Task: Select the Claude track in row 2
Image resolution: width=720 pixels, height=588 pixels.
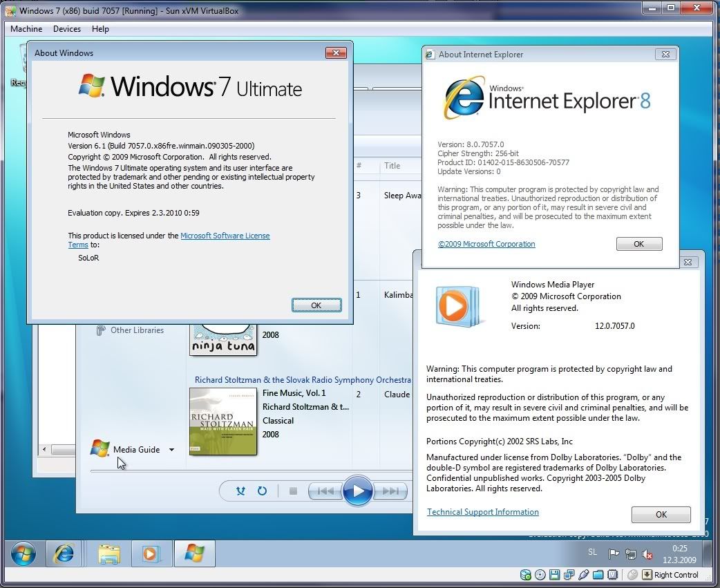Action: click(x=383, y=394)
